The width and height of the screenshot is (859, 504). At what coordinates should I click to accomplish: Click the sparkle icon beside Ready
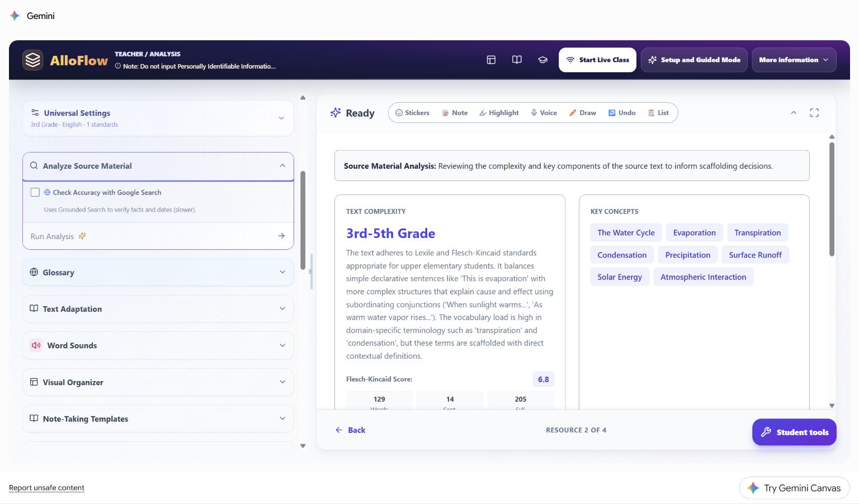[336, 112]
